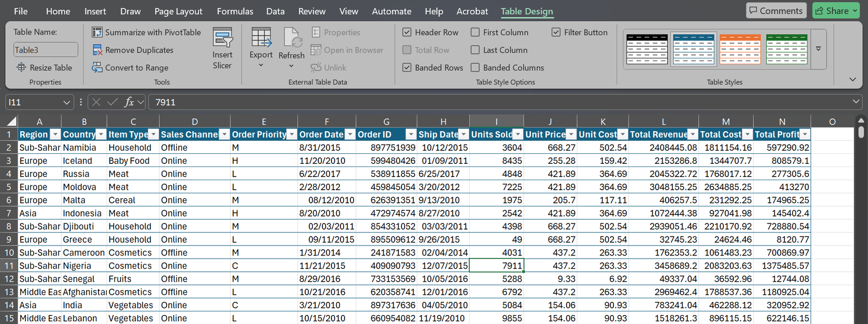
Task: Switch to the Home tab
Action: [x=58, y=11]
